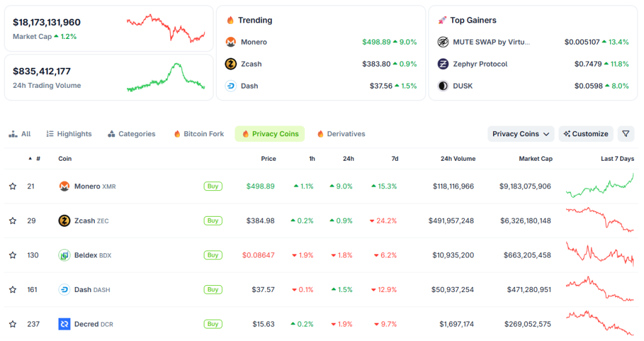Add Decred to watchlist with star

[x=13, y=324]
